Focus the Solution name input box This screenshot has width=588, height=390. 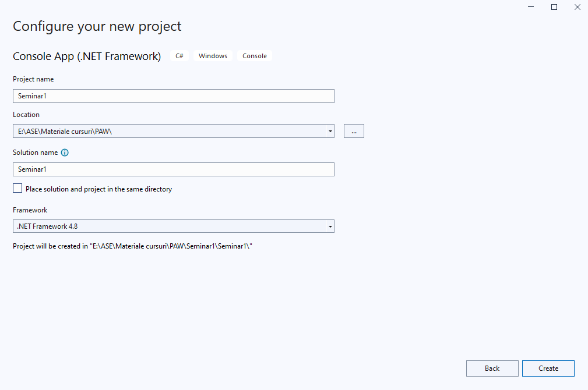click(173, 169)
